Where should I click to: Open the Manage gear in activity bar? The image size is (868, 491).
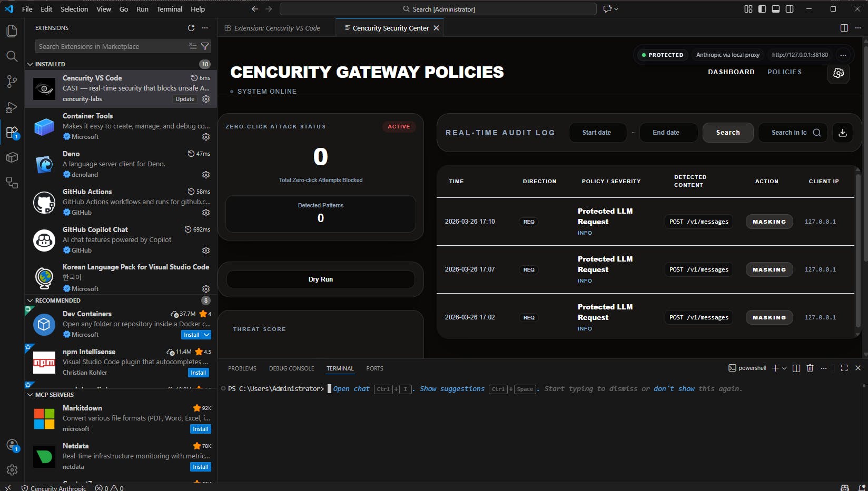[x=12, y=470]
